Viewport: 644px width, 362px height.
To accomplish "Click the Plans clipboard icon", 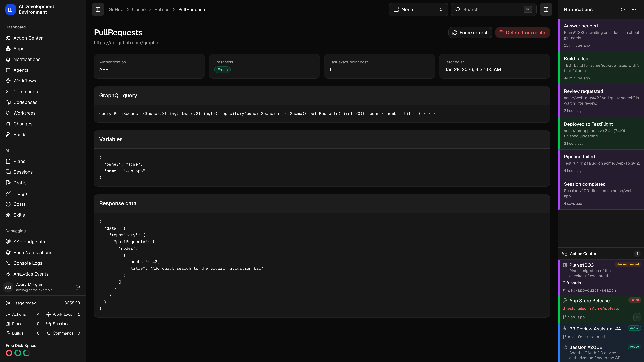I will (x=8, y=161).
